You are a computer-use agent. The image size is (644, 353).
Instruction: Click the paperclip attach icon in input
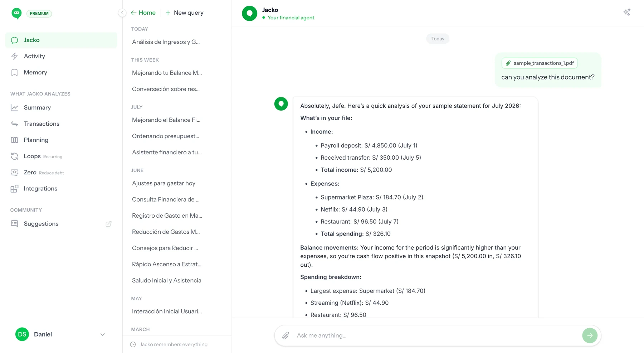[286, 335]
